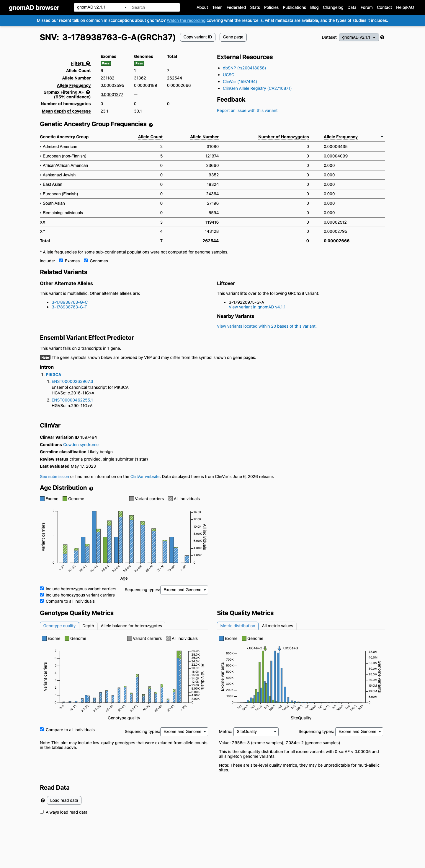The height and width of the screenshot is (868, 425).
Task: Click the Search input field
Action: [x=154, y=7]
